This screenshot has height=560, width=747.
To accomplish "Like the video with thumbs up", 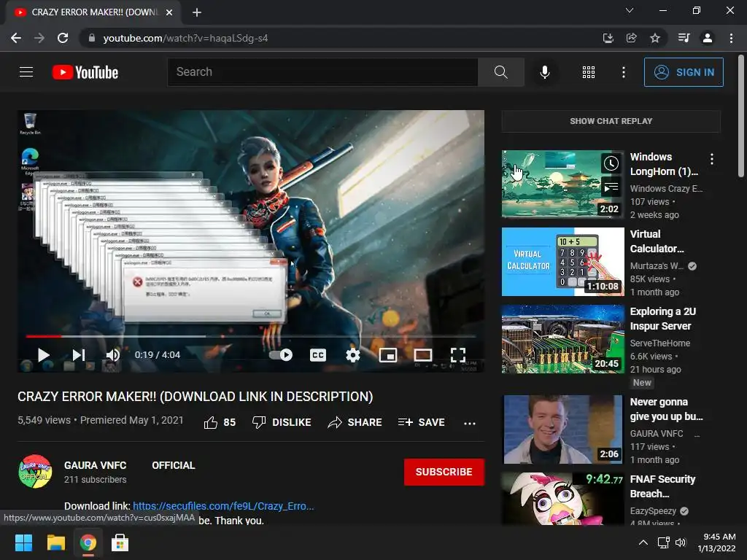I will tap(220, 422).
